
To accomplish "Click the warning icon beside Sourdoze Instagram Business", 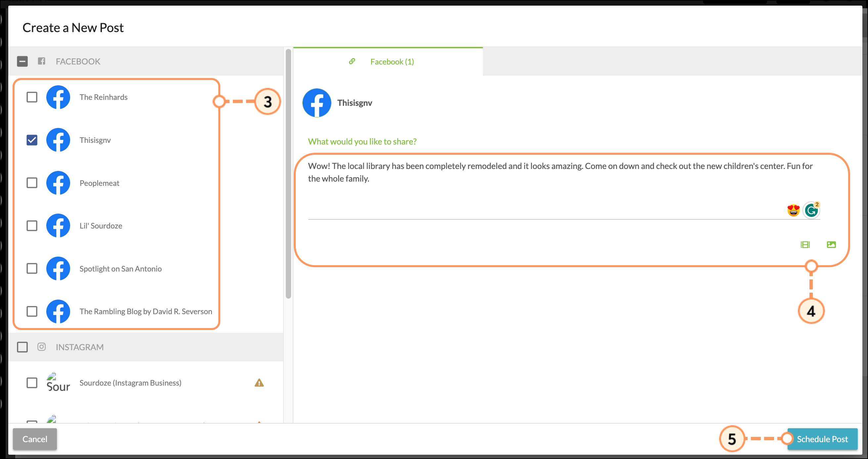I will pos(259,383).
